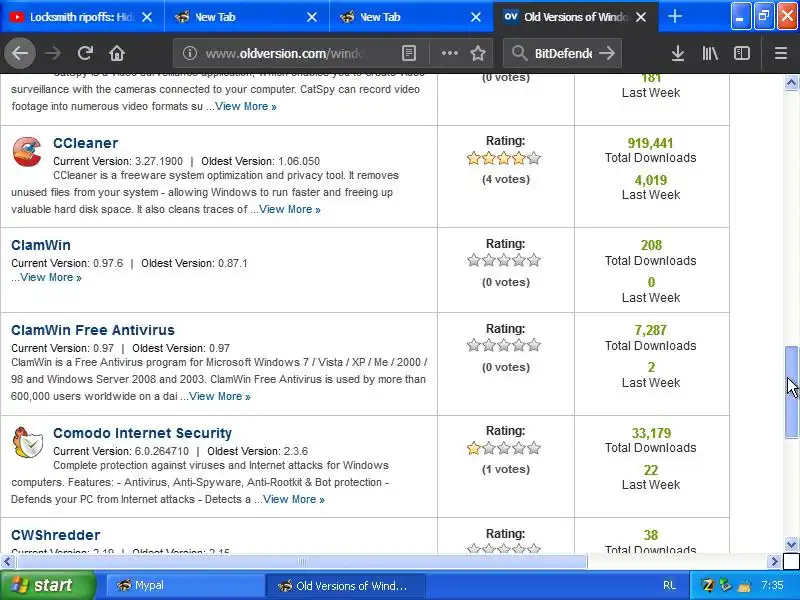
Task: Click the Comodo Internet Security logo
Action: (x=28, y=442)
